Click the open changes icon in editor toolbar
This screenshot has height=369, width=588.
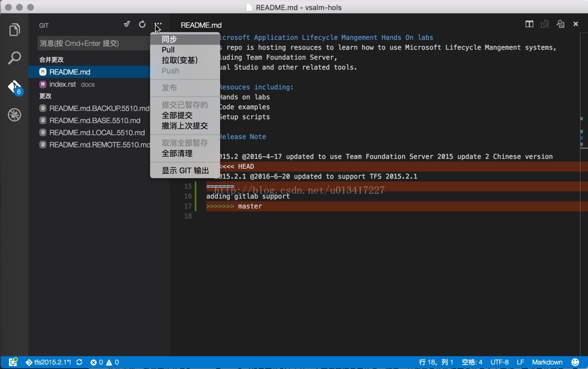pyautogui.click(x=545, y=24)
